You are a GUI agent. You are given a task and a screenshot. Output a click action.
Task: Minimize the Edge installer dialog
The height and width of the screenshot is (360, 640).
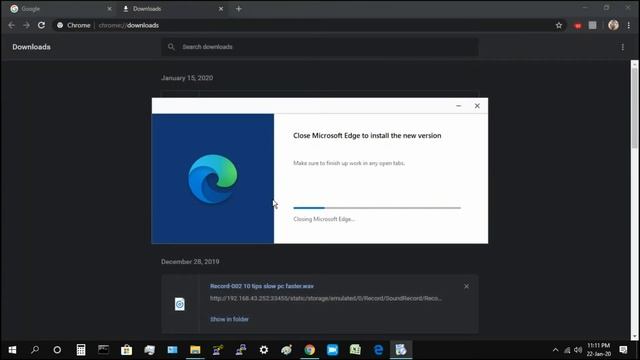pyautogui.click(x=458, y=106)
